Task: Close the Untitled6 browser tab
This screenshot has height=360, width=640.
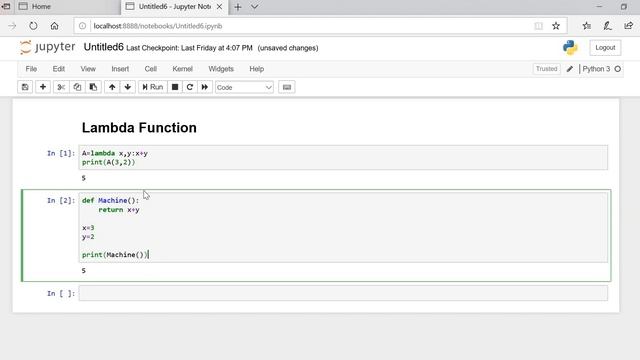Action: [x=219, y=7]
